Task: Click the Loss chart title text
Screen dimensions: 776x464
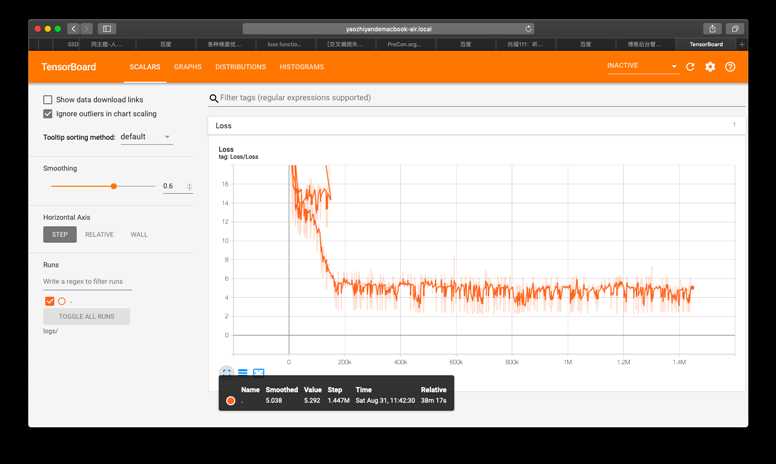Action: (x=226, y=149)
